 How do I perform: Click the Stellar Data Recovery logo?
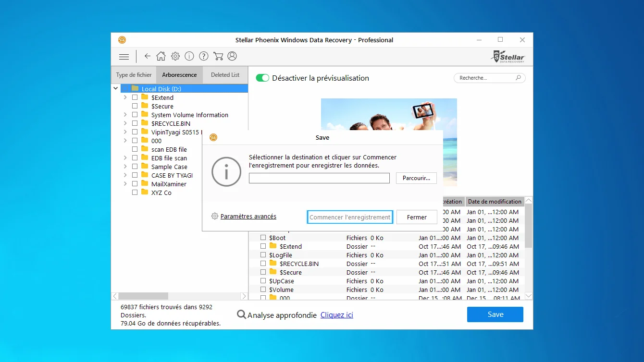coord(508,56)
